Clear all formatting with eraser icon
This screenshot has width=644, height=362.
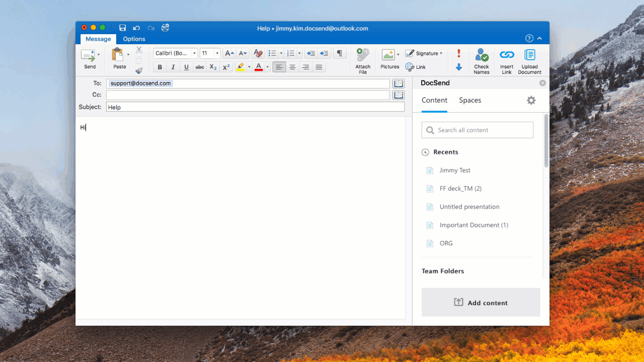258,53
